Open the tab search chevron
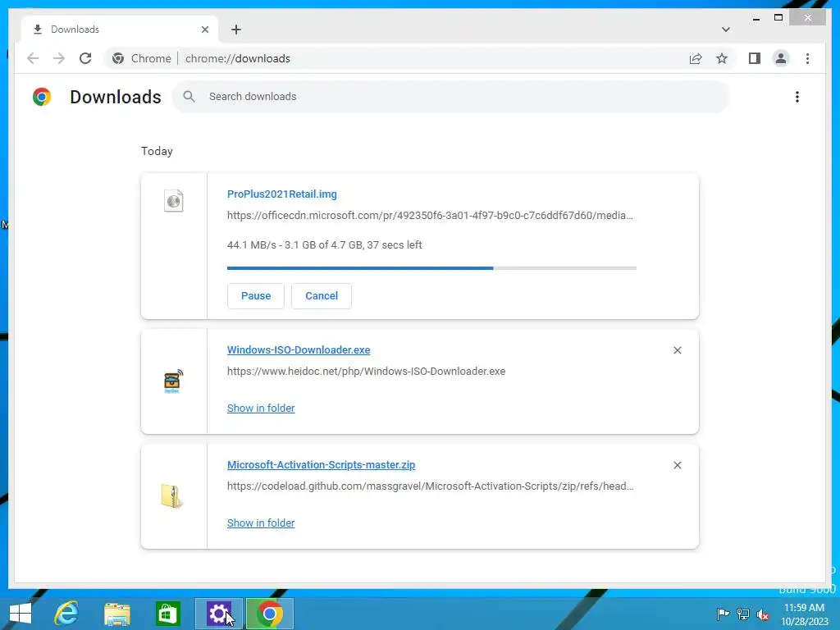This screenshot has width=840, height=630. pos(726,30)
